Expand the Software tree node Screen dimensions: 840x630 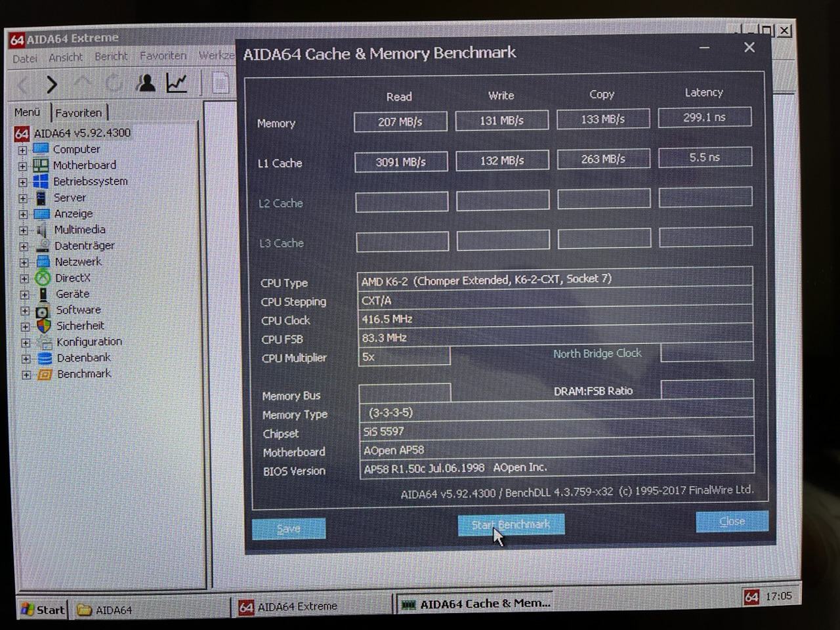(24, 311)
